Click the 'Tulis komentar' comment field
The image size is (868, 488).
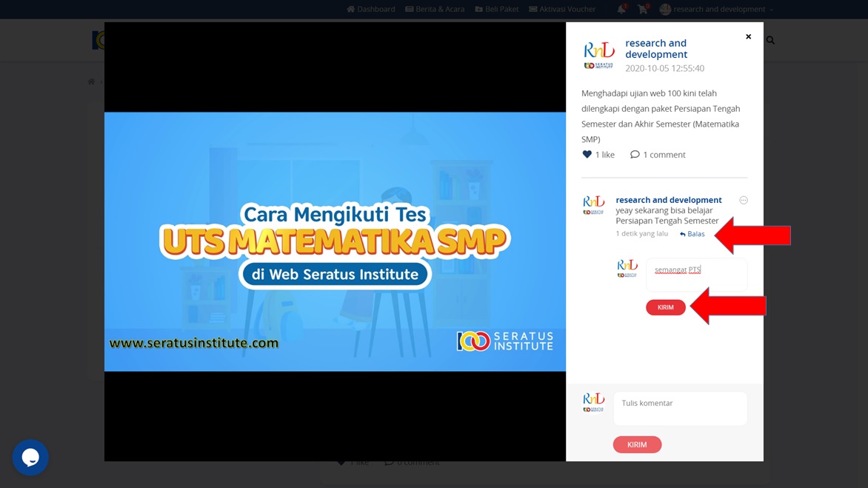(680, 408)
